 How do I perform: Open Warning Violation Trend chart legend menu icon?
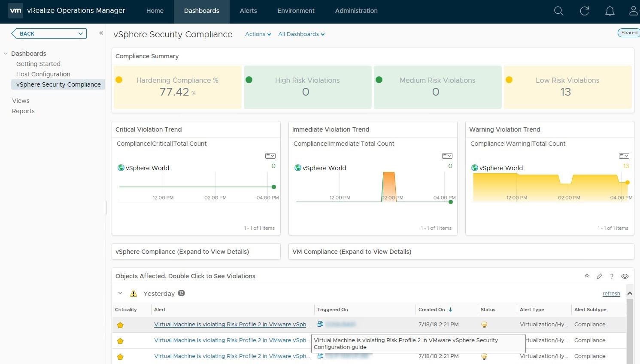624,156
